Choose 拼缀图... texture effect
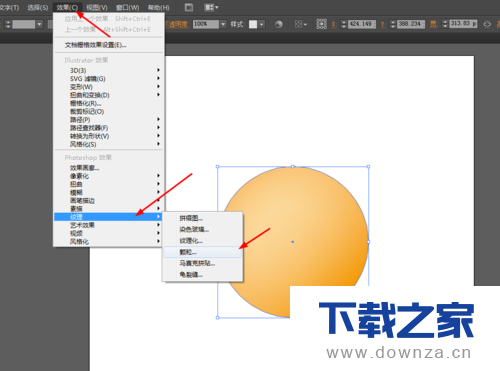The width and height of the screenshot is (500, 371). (203, 218)
